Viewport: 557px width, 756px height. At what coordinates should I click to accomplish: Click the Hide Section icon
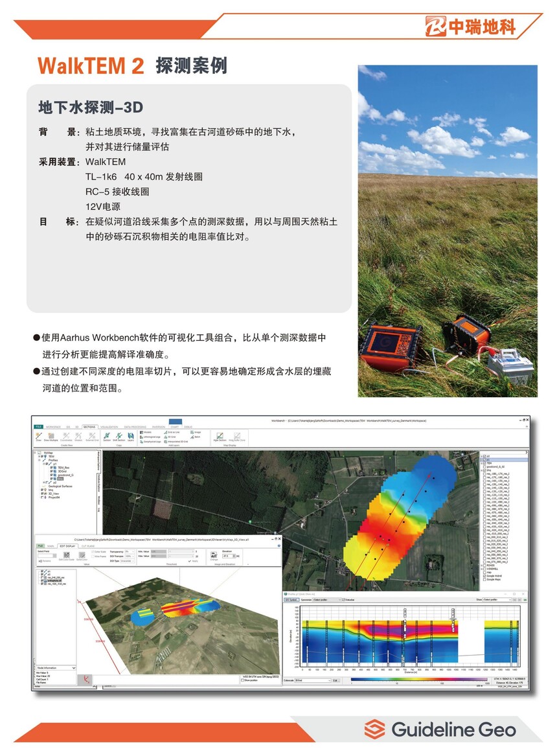(220, 437)
